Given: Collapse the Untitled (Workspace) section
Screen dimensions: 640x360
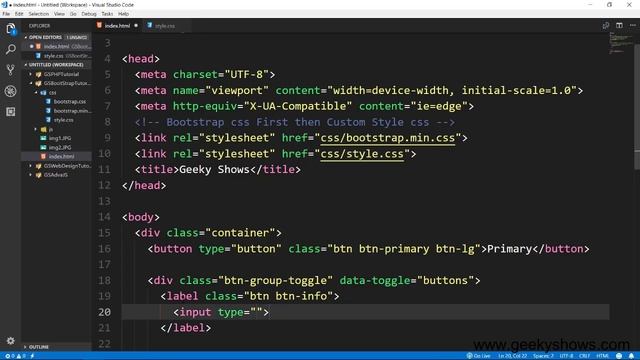Looking at the screenshot, I should pyautogui.click(x=56, y=64).
